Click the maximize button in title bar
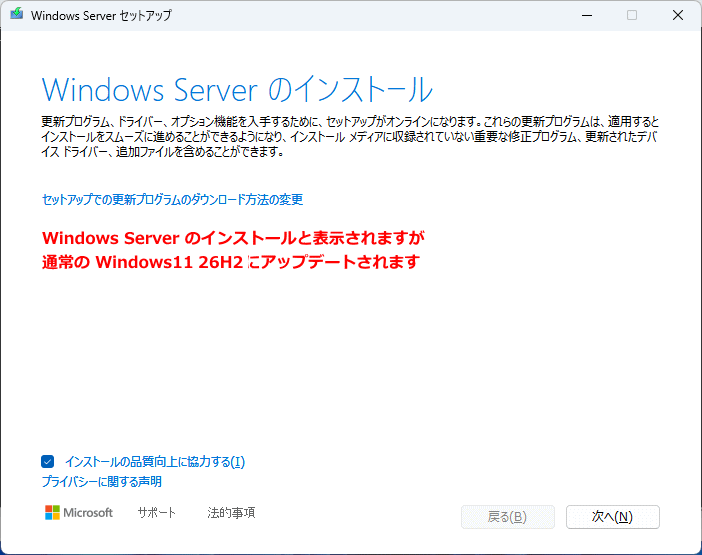Screen dimensions: 702x555 coord(632,15)
